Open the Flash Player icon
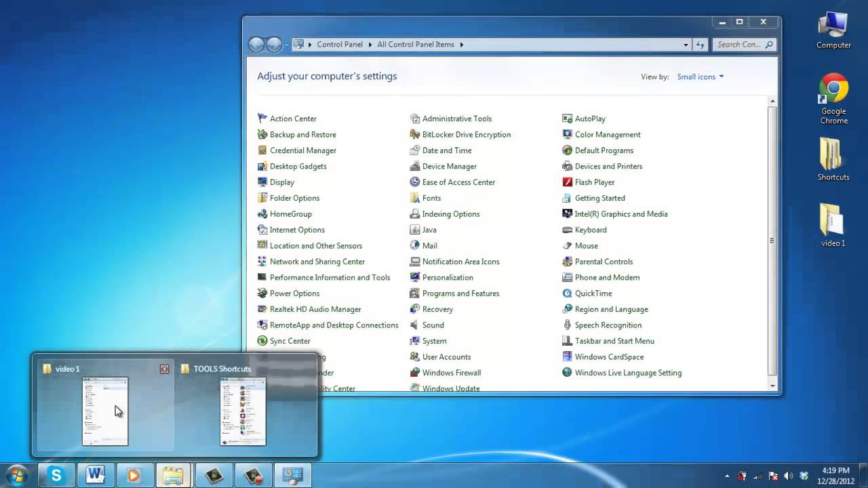The width and height of the screenshot is (868, 488). (x=568, y=182)
